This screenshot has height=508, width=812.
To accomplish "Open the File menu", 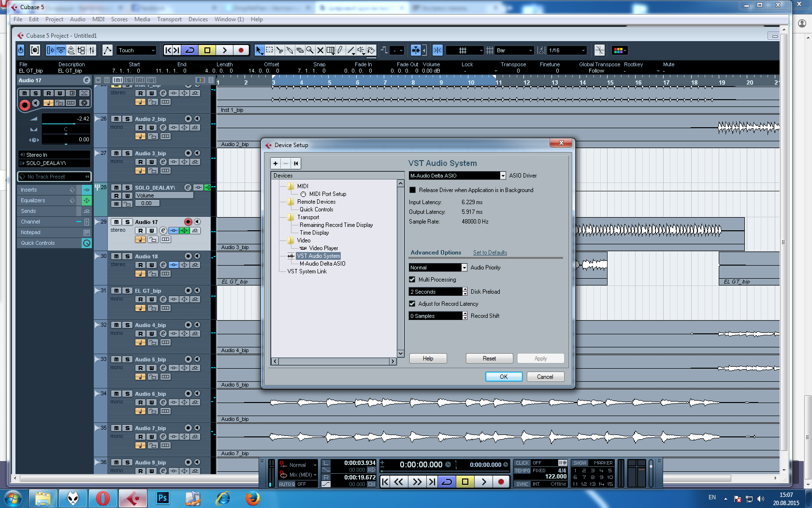I will pyautogui.click(x=18, y=19).
